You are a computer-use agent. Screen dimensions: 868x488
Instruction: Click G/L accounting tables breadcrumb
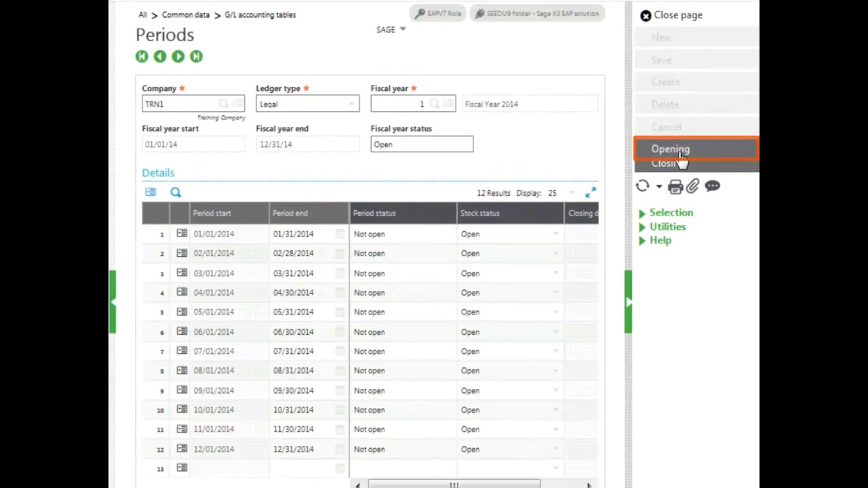pos(260,15)
